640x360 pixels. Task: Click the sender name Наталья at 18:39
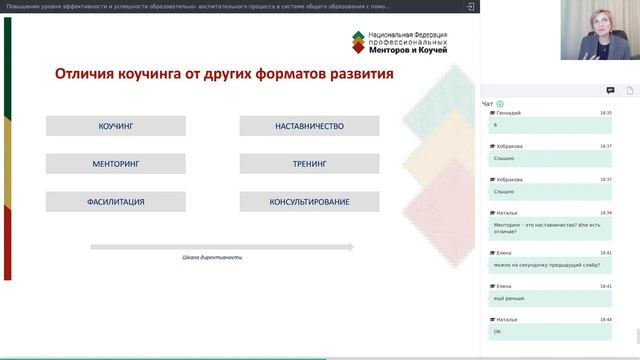tap(507, 213)
